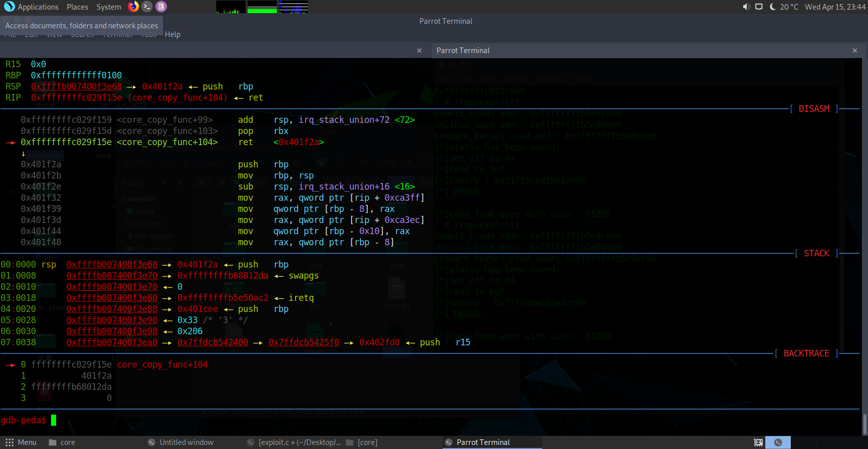Click the display/screen icon in system tray
The image size is (868, 449).
pos(759,7)
